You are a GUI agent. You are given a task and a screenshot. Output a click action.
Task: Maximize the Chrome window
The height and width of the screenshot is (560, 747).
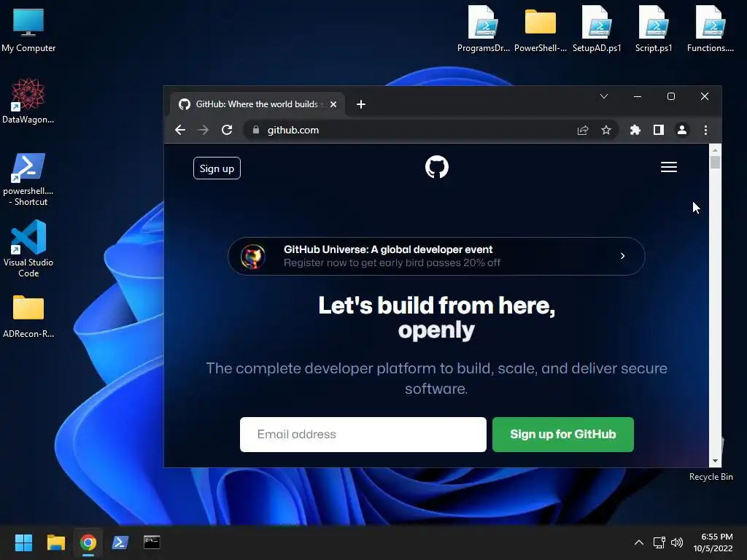pyautogui.click(x=671, y=96)
